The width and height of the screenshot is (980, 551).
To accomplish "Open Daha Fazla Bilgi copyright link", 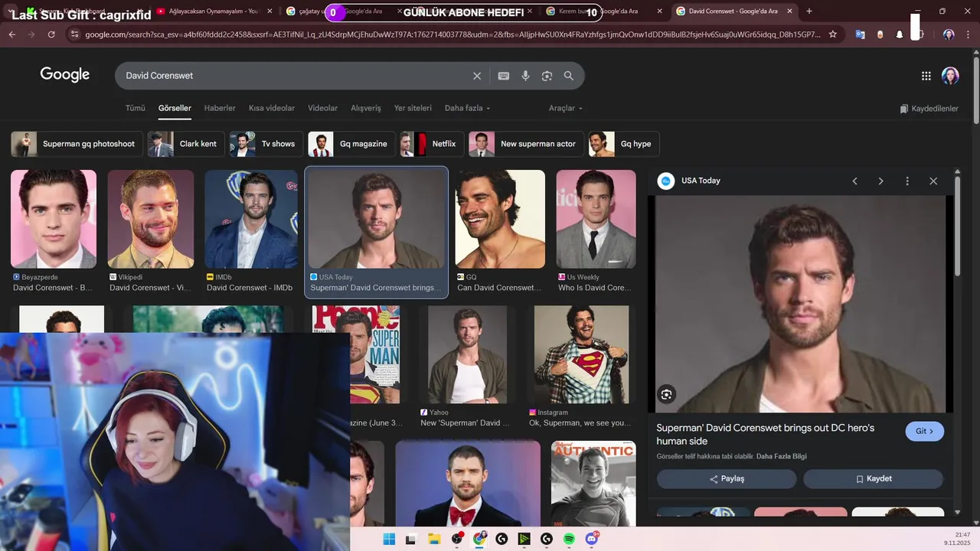I will pos(781,457).
